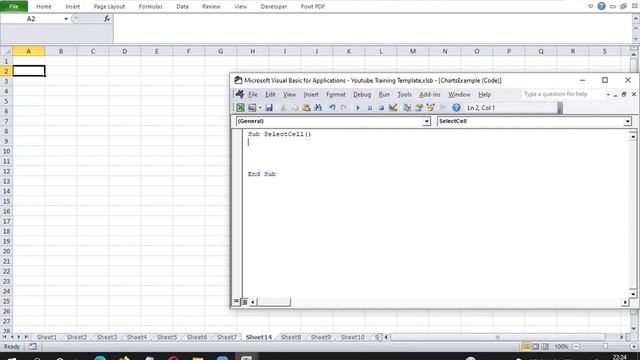Image resolution: width=640 pixels, height=360 pixels.
Task: Go to first sheet using tab navigation arrow
Action: coord(4,337)
